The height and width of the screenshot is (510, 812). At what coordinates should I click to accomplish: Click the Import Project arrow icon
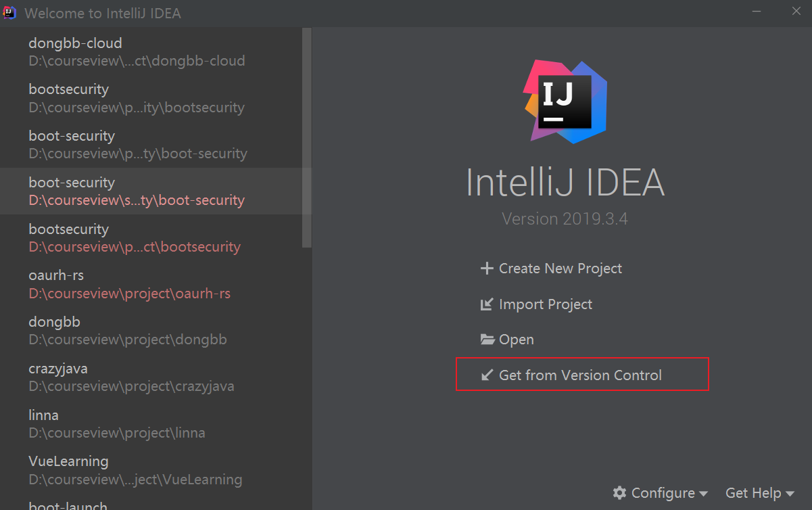tap(486, 304)
